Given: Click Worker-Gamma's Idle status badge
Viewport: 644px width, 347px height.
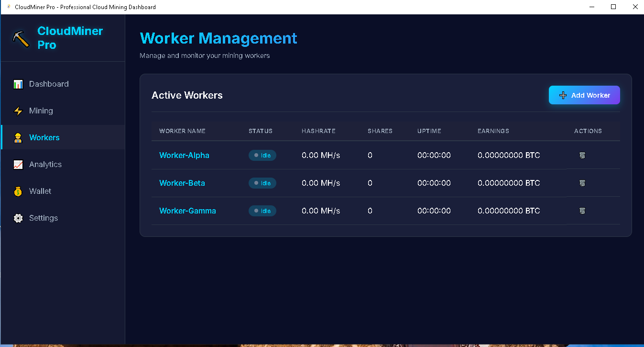Looking at the screenshot, I should pyautogui.click(x=262, y=211).
